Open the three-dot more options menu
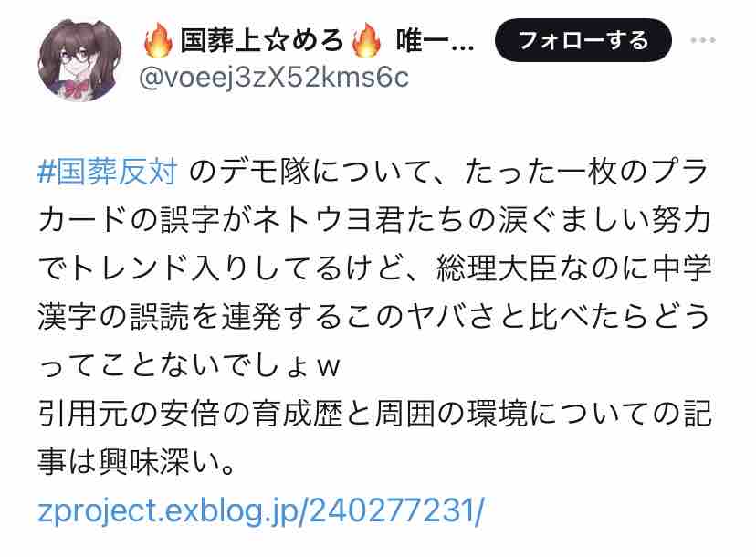Viewport: 756px width, 557px height. point(702,40)
